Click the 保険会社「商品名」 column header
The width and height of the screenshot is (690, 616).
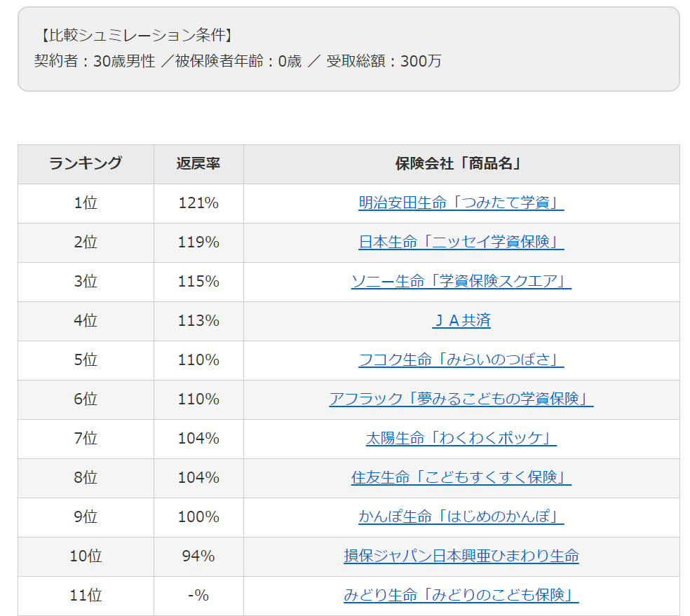click(461, 163)
